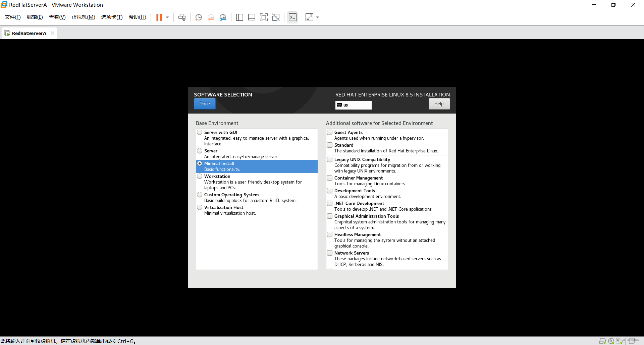Open the 帮助(H) menu
This screenshot has width=644, height=345.
(x=137, y=17)
